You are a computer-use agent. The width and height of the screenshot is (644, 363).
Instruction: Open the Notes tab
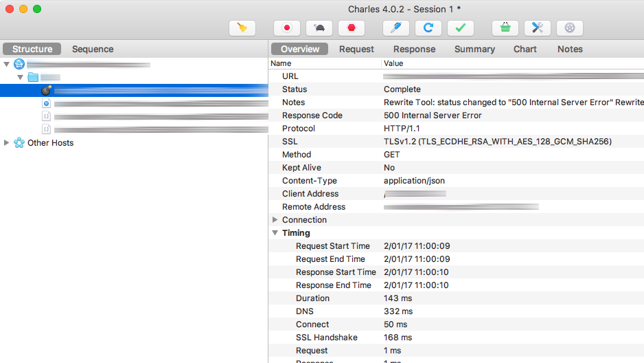point(570,49)
